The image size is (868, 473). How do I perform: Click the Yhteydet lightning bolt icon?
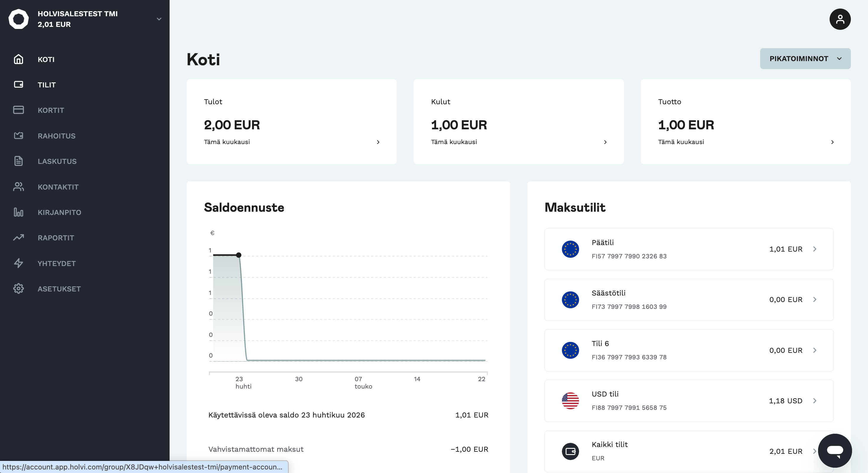[19, 263]
